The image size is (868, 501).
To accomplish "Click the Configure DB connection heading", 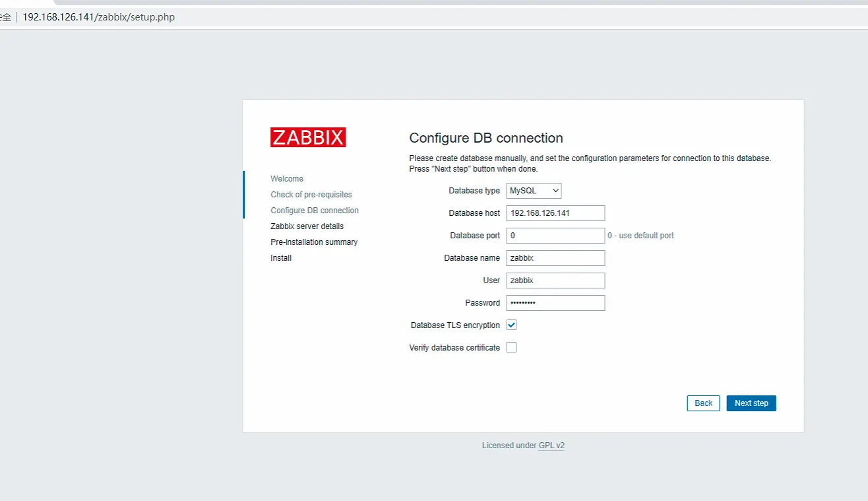I will coord(486,138).
